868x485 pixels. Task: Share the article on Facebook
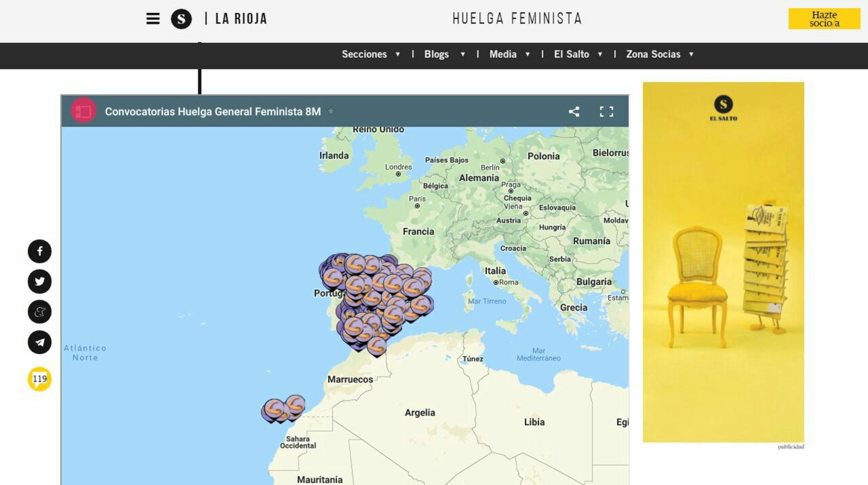(39, 251)
